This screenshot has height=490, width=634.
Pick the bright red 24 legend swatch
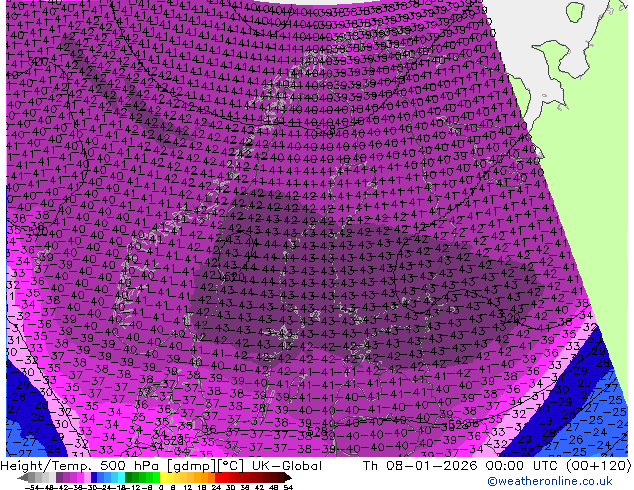click(218, 477)
